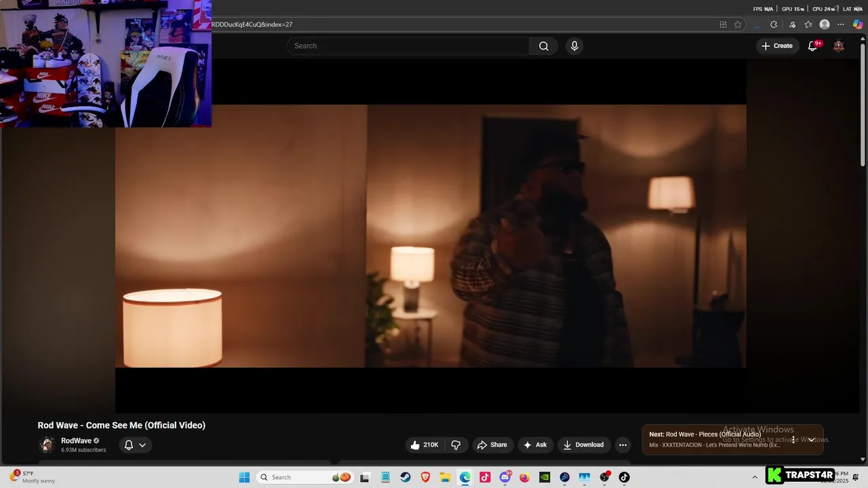Open Edge settings and more menu
The image size is (868, 488).
841,24
